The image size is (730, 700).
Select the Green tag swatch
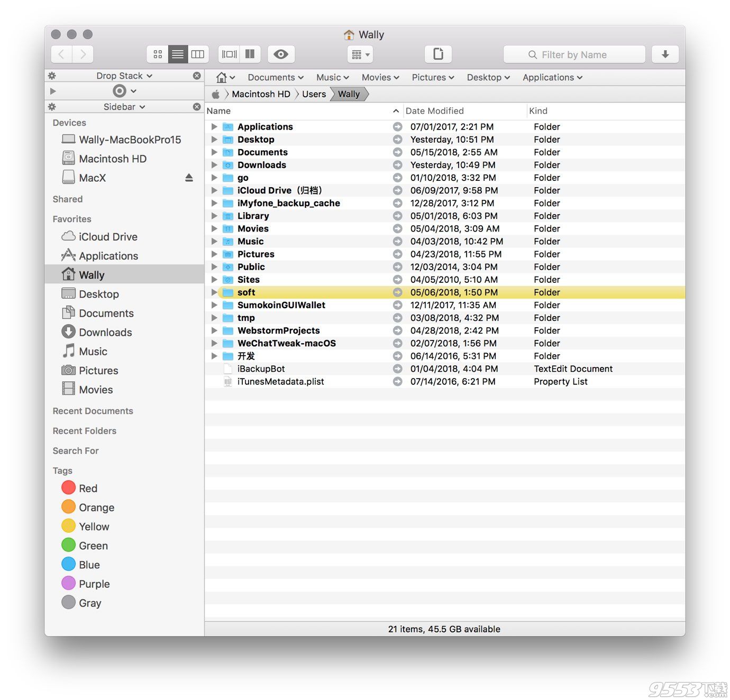coord(69,545)
